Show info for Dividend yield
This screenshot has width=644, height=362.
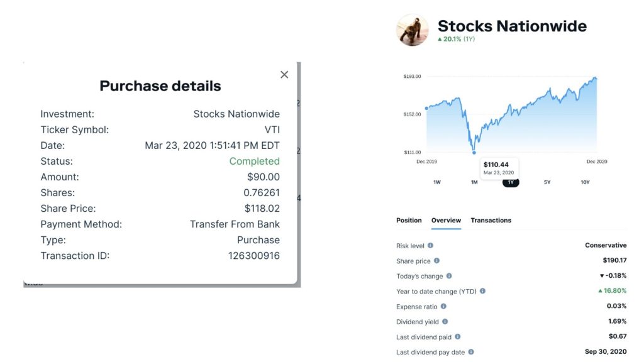(445, 322)
